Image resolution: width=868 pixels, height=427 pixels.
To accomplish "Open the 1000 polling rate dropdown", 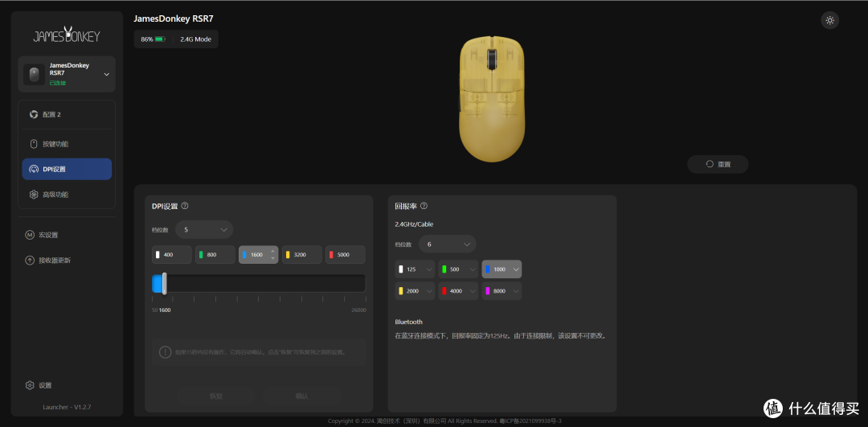I will point(502,269).
